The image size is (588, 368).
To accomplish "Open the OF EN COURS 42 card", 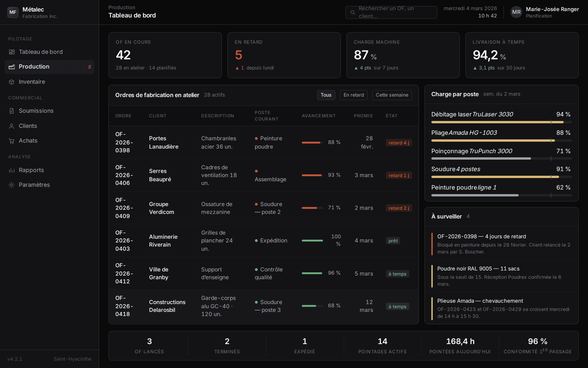I will click(x=165, y=55).
